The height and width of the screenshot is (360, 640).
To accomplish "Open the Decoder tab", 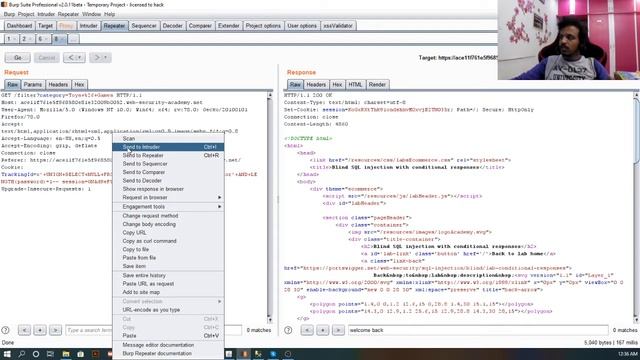I will [x=173, y=26].
